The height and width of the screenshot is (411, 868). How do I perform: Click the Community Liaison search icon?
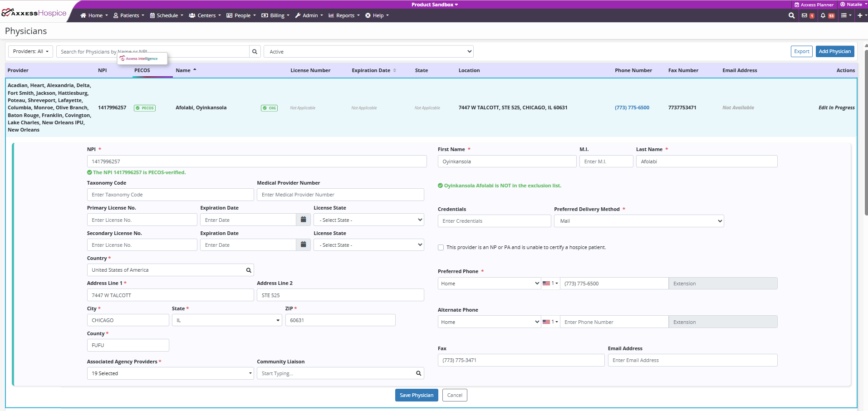pos(418,373)
